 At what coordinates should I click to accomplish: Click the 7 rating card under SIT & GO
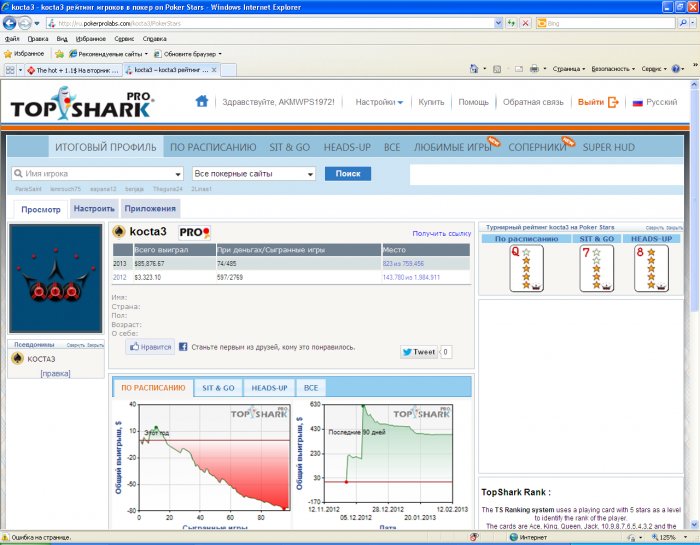point(596,268)
